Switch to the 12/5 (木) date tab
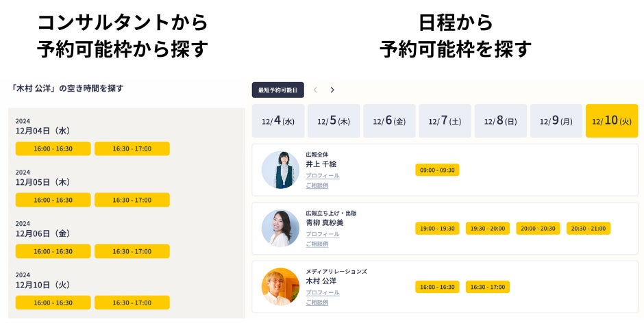The image size is (644, 332). (334, 121)
